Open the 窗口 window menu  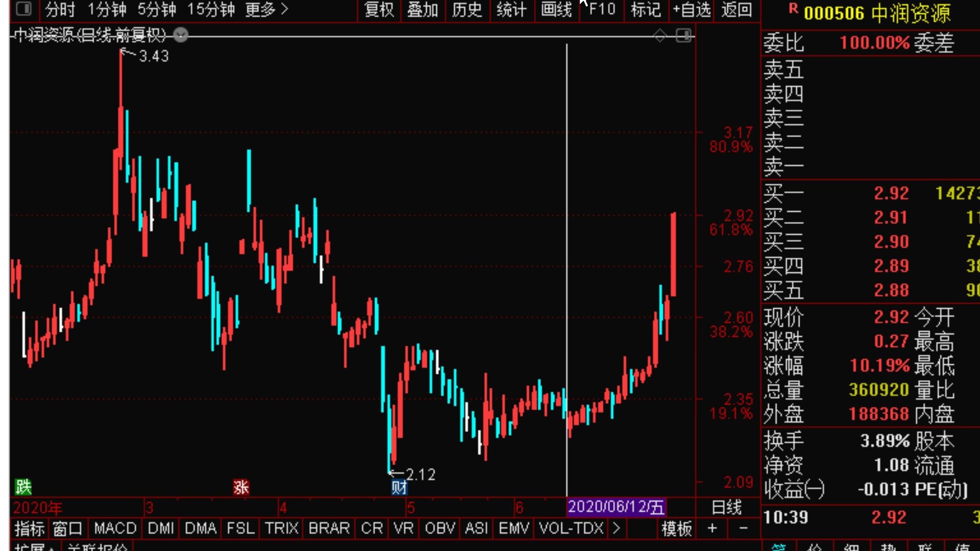(68, 528)
